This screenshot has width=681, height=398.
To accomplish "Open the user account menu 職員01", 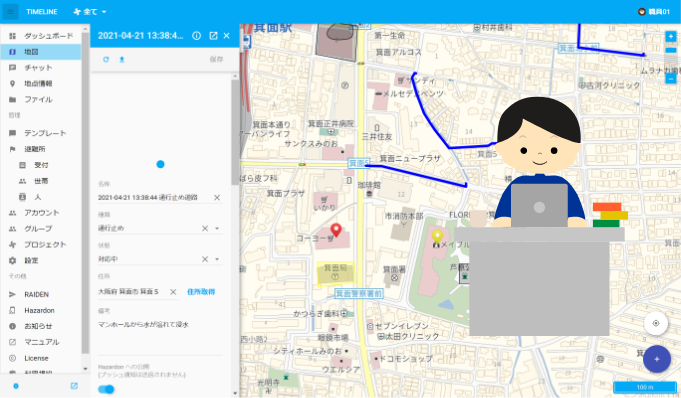I will point(654,12).
